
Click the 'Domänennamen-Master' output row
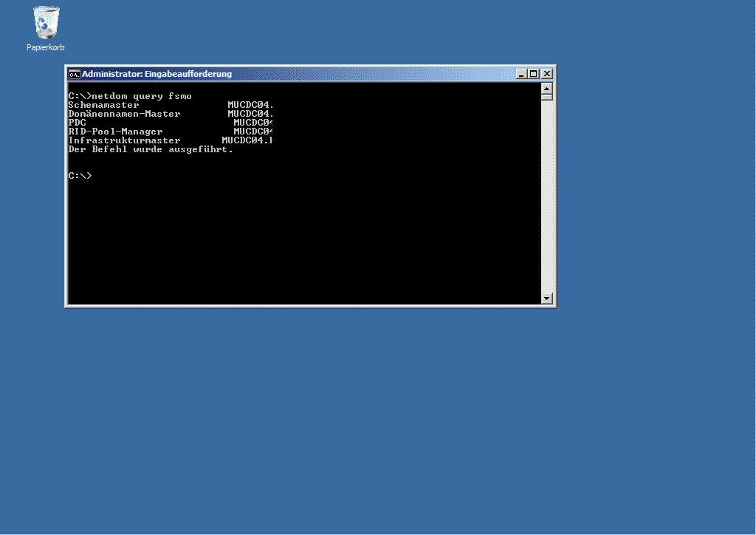point(171,114)
